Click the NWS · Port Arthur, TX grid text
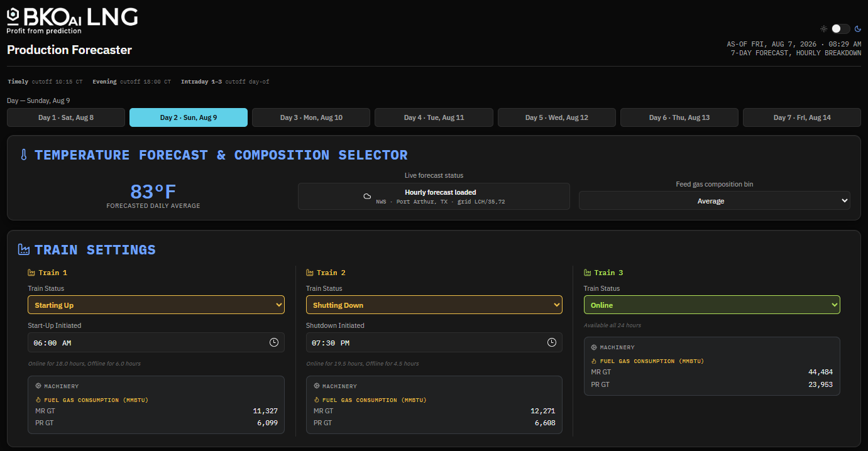Screen dimensions: 868x451 tap(441, 202)
